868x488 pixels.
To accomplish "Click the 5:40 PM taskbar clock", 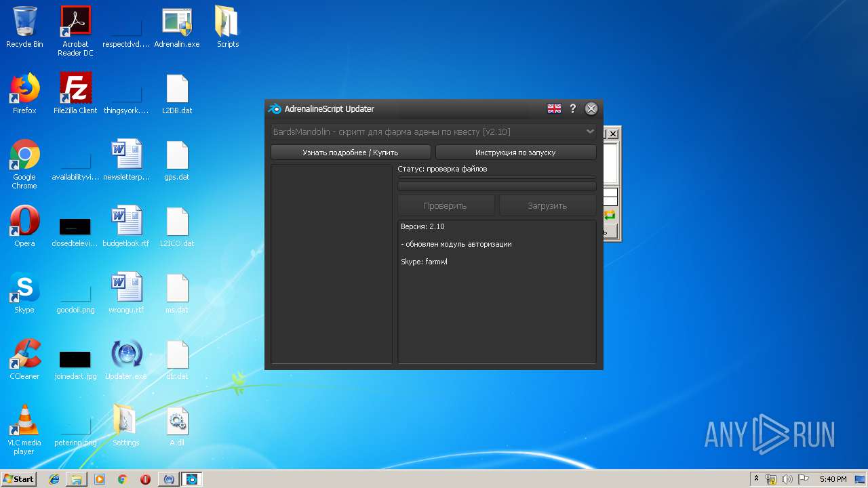I will click(x=833, y=479).
